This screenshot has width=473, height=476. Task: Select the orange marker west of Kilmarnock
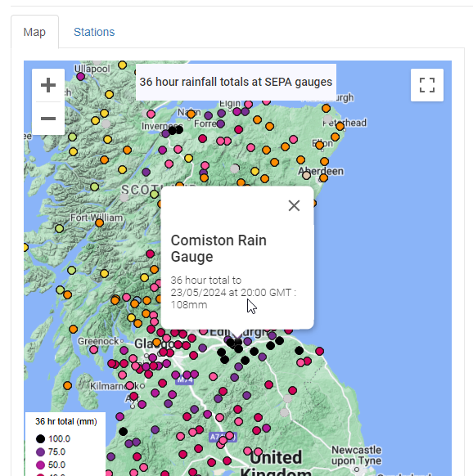click(67, 386)
